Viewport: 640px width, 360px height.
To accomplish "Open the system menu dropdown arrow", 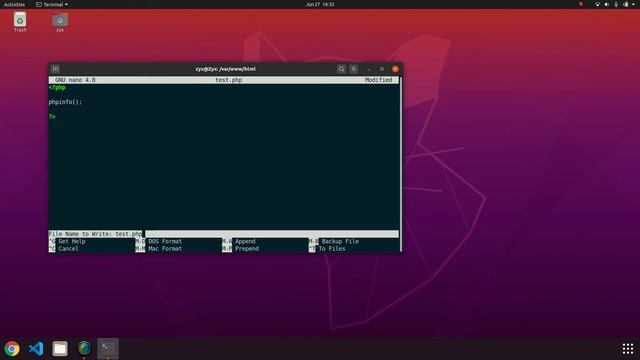I will [x=634, y=4].
